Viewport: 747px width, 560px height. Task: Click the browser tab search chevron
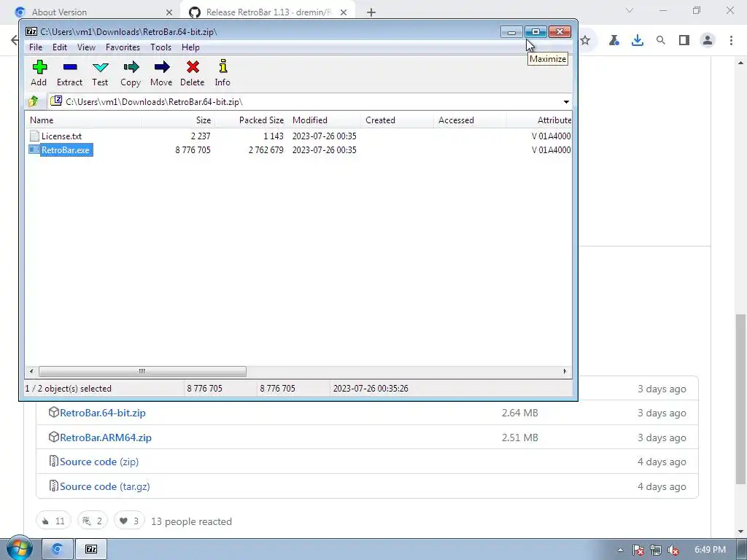click(630, 10)
